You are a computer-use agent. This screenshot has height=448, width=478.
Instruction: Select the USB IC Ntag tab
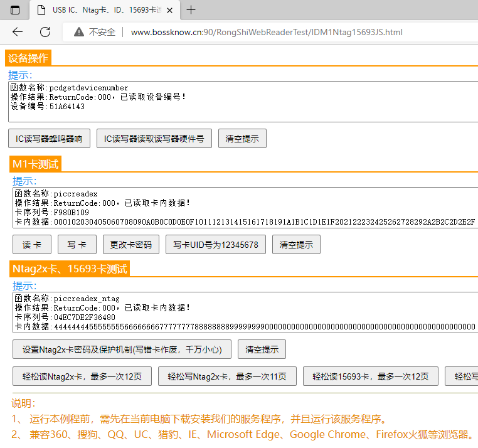coord(105,10)
